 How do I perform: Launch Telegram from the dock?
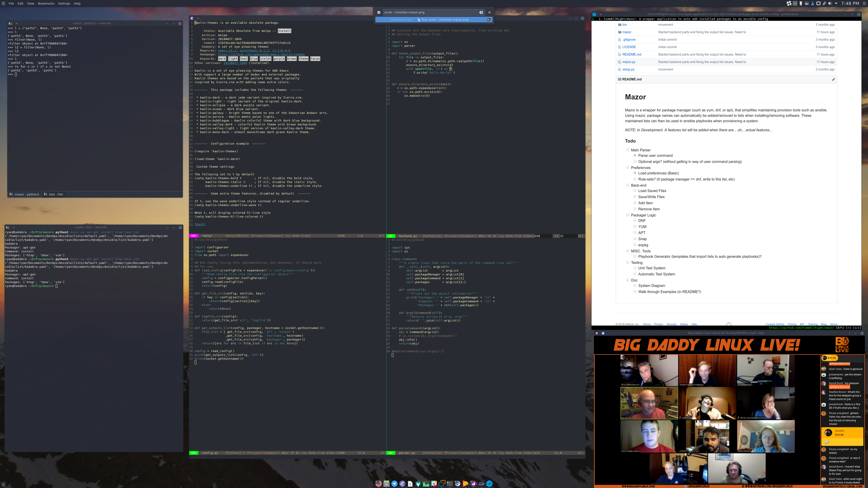click(395, 484)
